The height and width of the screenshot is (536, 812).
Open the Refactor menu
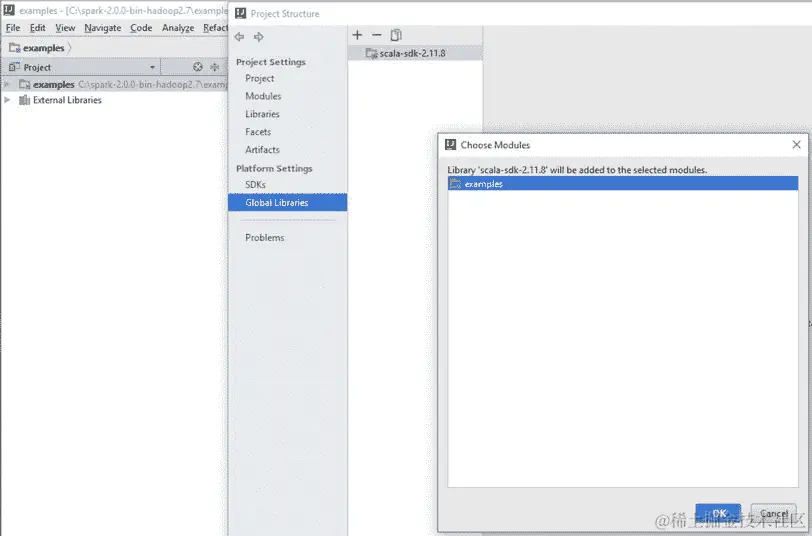[215, 28]
